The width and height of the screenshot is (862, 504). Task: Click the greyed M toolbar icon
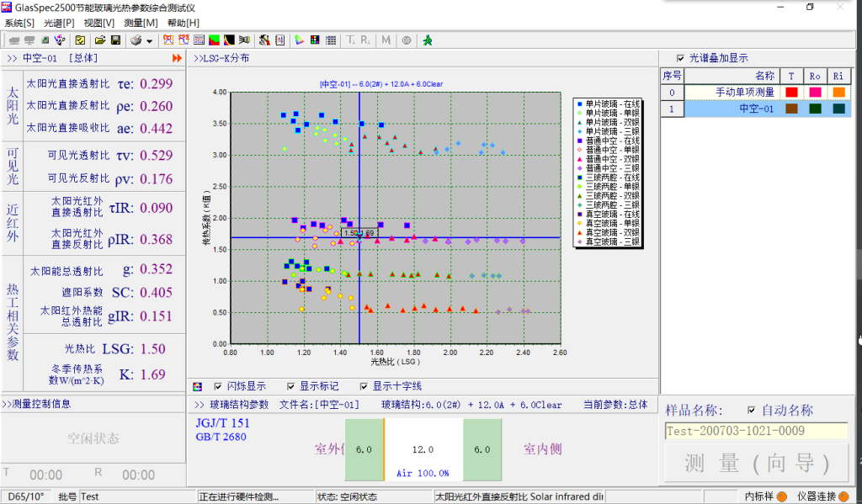pos(386,40)
